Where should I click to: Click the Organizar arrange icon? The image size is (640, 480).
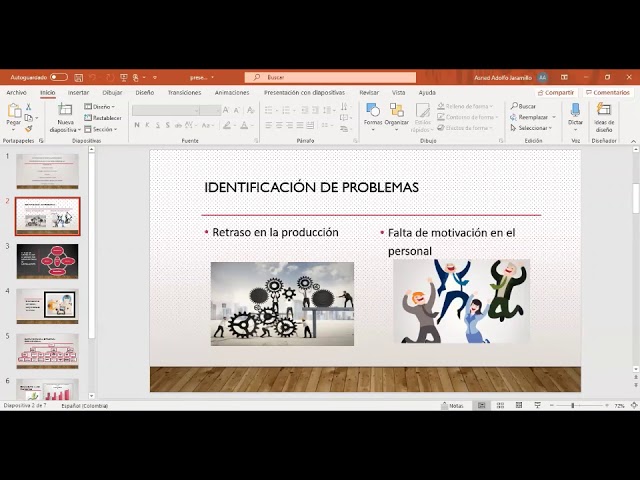[397, 111]
